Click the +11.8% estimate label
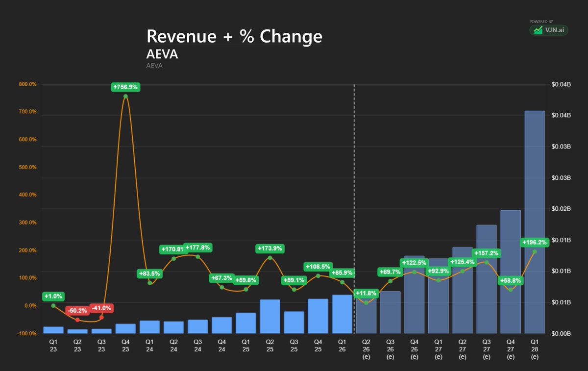Screen dimensions: 588x371 [x=366, y=294]
